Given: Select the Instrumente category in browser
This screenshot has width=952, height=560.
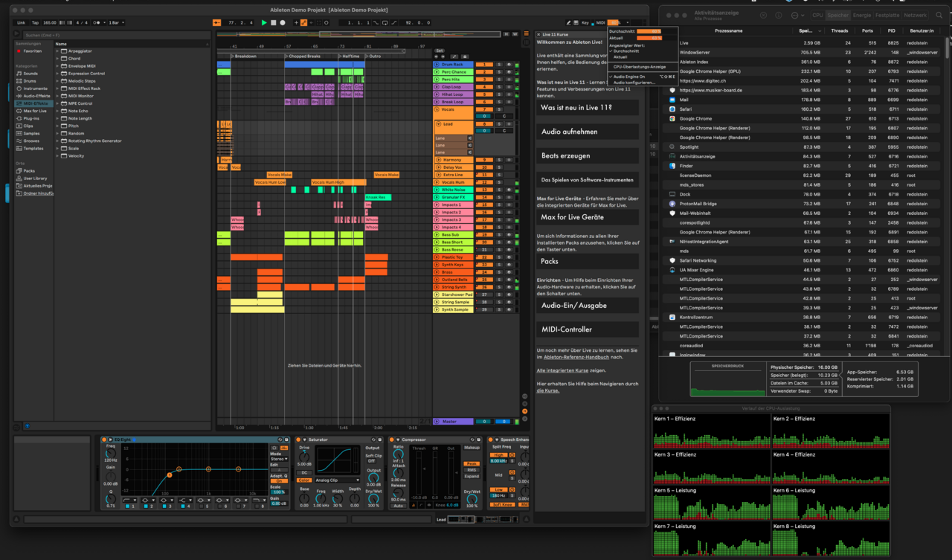Looking at the screenshot, I should [35, 88].
